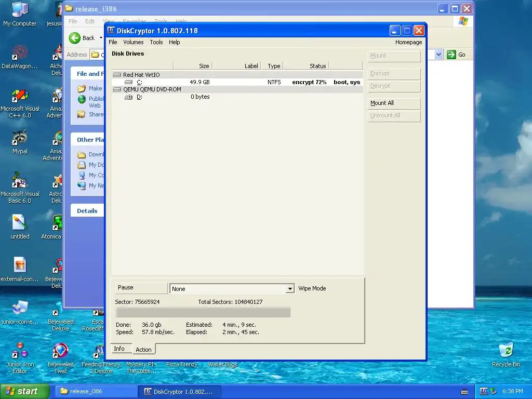532x399 pixels.
Task: Switch to release_i386 taskbar button
Action: pyautogui.click(x=96, y=392)
